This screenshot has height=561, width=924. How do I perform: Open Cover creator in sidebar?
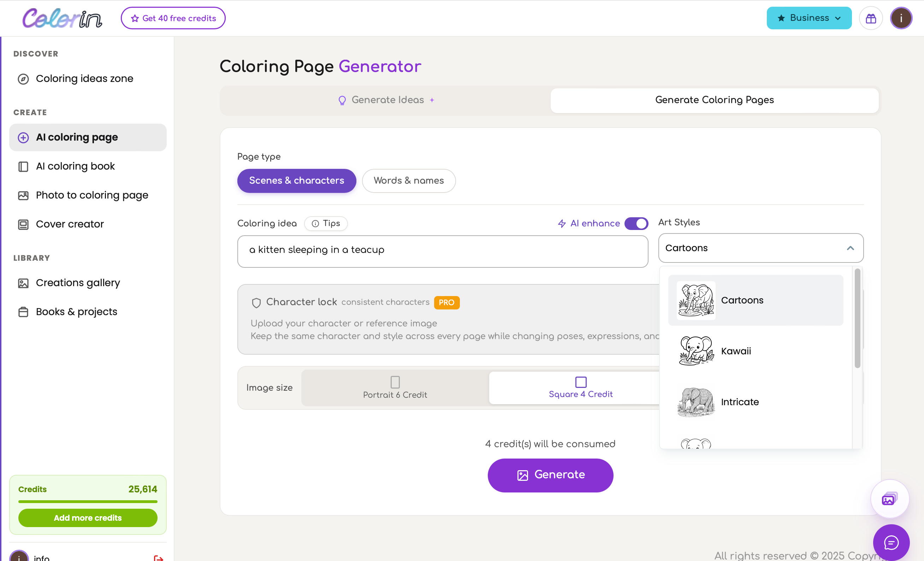(x=88, y=224)
